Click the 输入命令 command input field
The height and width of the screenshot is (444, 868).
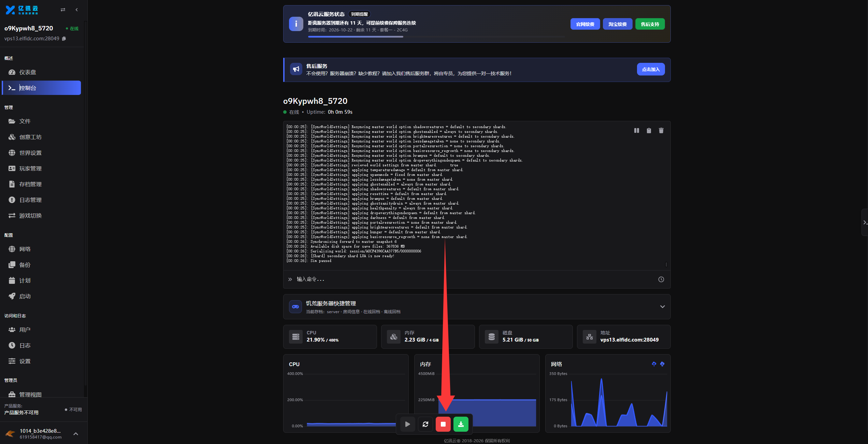tap(474, 279)
